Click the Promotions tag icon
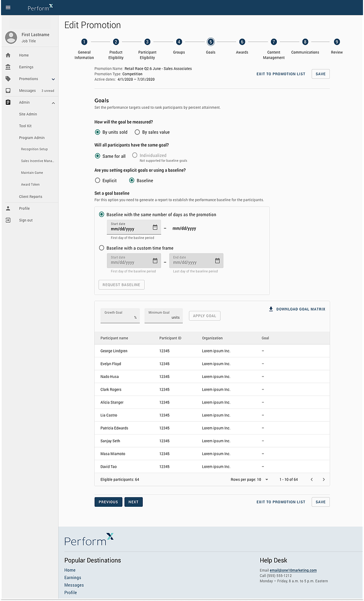Image resolution: width=364 pixels, height=601 pixels. [8, 79]
